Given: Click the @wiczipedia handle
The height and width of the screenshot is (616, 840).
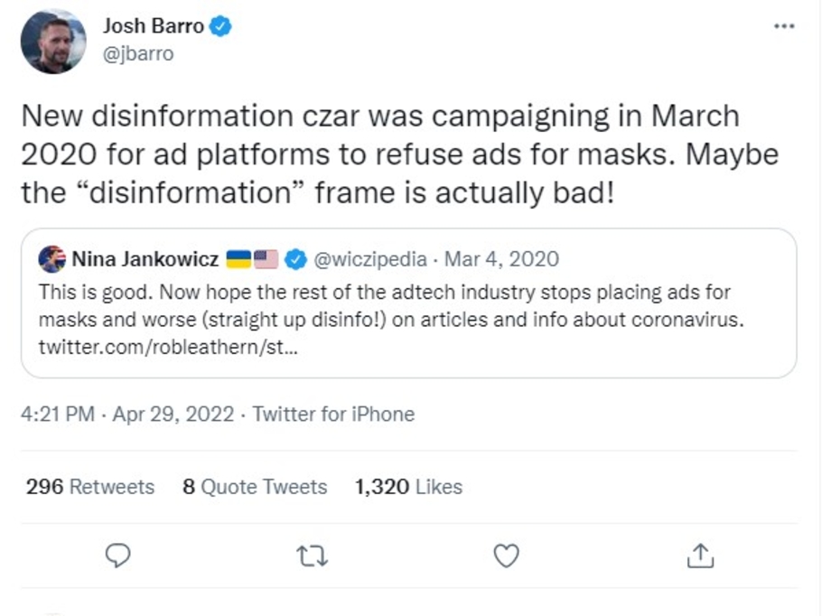Looking at the screenshot, I should click(x=369, y=260).
